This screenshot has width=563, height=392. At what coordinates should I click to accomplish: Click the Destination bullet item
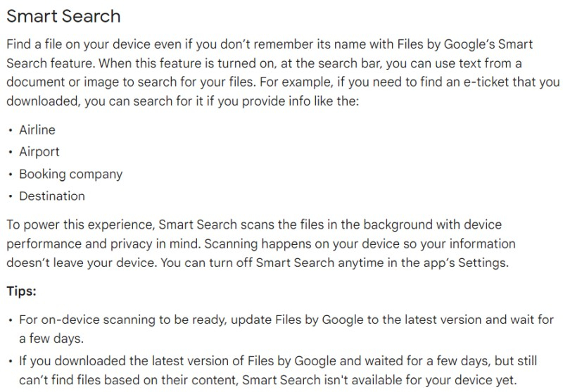pos(51,196)
